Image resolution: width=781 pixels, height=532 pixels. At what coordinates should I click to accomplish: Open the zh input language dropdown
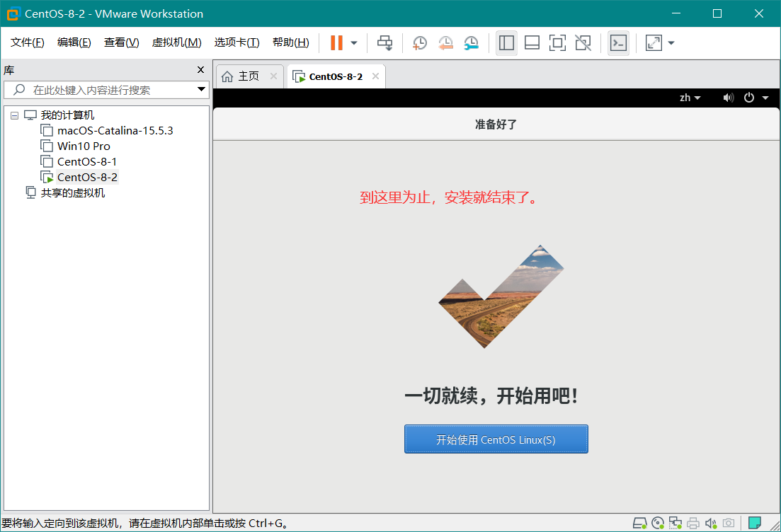(x=690, y=98)
